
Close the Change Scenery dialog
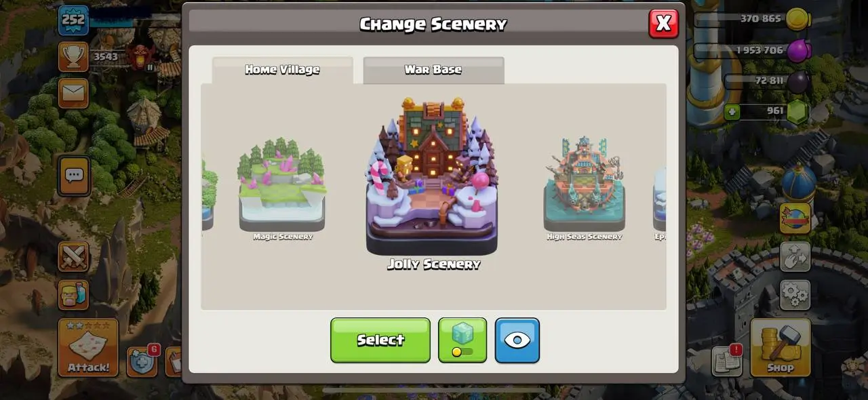click(x=663, y=24)
